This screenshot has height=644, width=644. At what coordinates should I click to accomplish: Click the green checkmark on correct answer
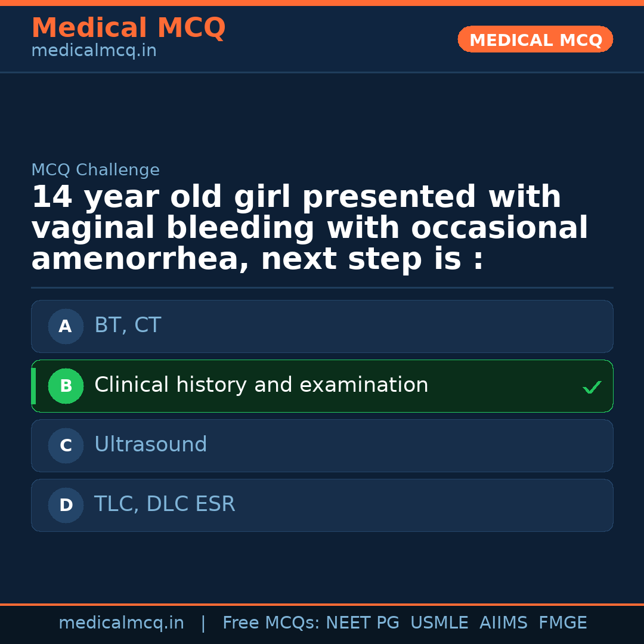pos(592,387)
